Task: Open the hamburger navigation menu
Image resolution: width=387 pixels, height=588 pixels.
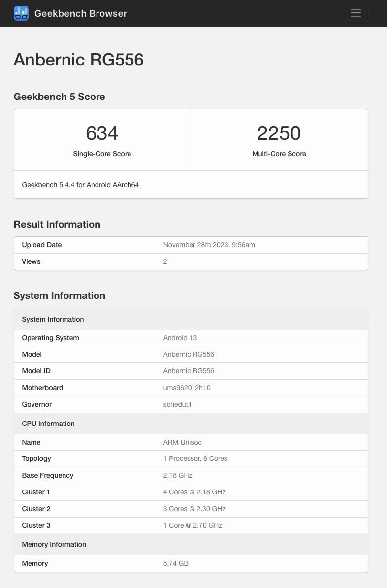Action: click(355, 13)
